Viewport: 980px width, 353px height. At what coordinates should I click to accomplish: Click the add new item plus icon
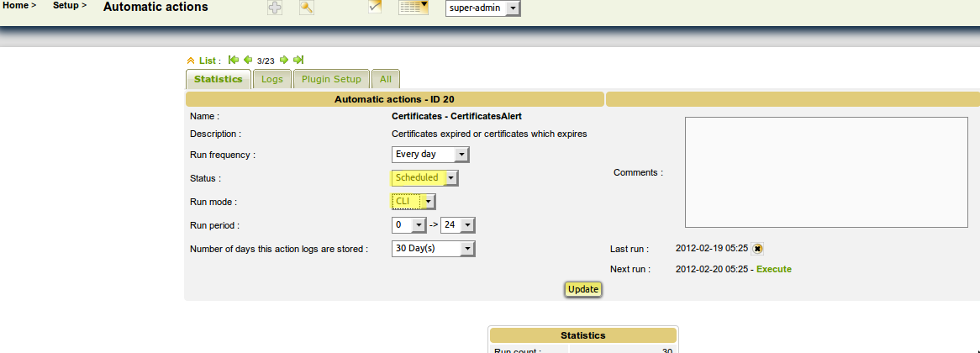click(x=275, y=8)
